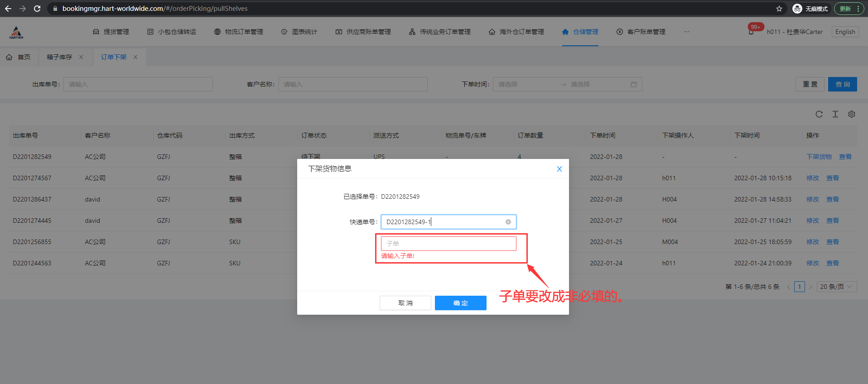Viewport: 868px width, 384px height.
Task: Click the calendar icon in 下单时间 field
Action: pyautogui.click(x=633, y=84)
